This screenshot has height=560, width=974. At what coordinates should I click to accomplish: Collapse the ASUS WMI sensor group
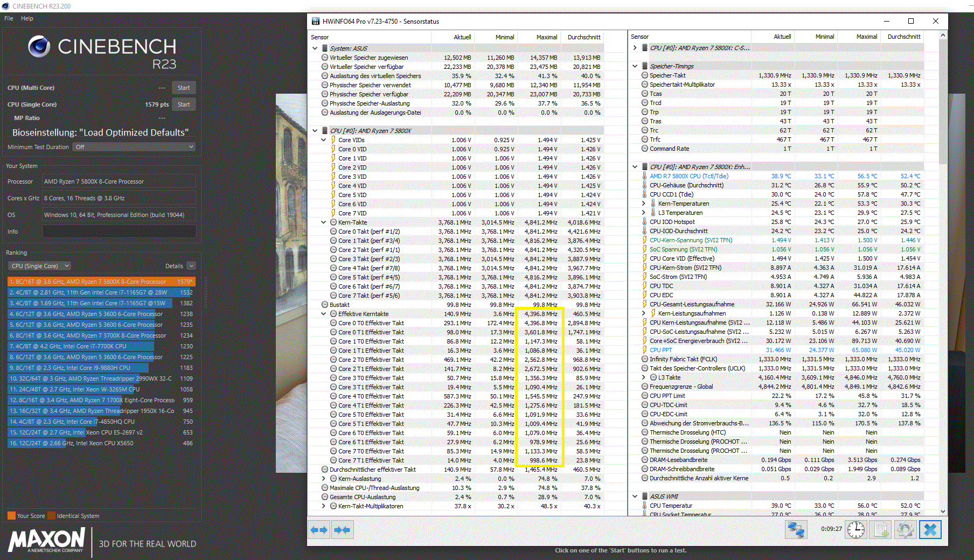tap(635, 496)
